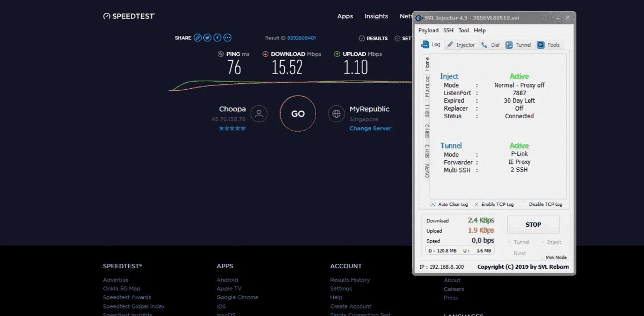The height and width of the screenshot is (316, 644).
Task: Click the user profile icon beside Choopa
Action: coord(259,114)
